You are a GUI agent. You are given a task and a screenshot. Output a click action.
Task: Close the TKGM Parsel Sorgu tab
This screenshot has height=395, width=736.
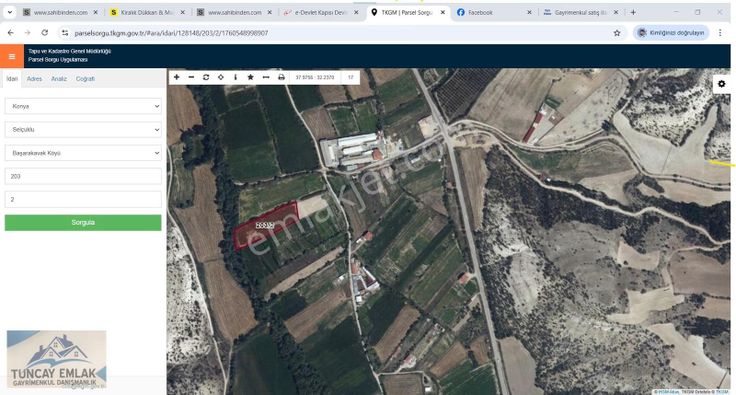pos(443,13)
